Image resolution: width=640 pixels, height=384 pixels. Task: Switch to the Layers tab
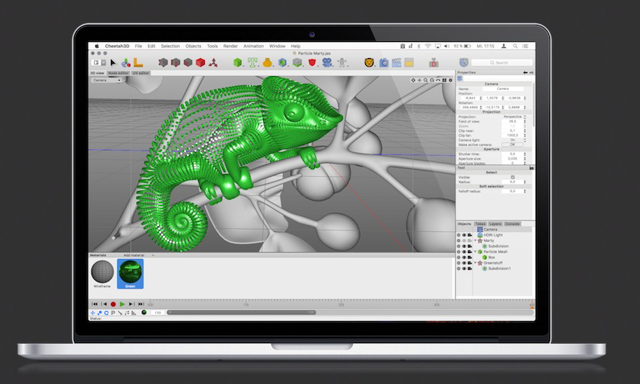pos(495,224)
